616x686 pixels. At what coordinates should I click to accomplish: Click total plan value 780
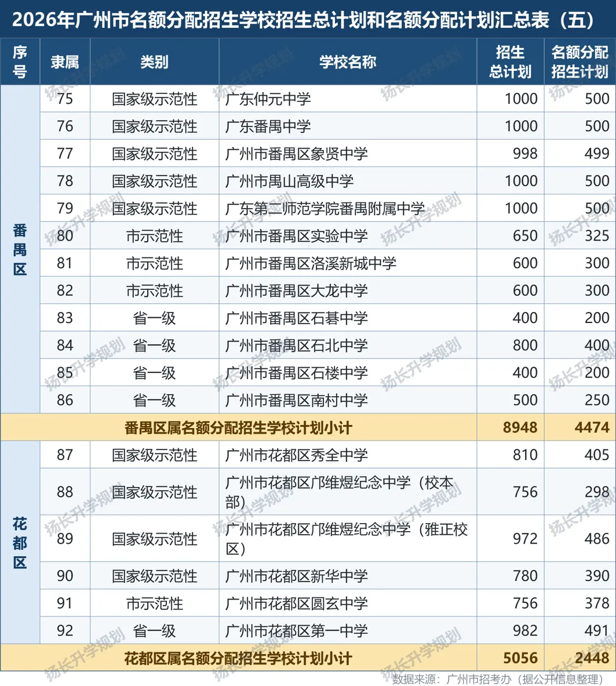click(525, 576)
